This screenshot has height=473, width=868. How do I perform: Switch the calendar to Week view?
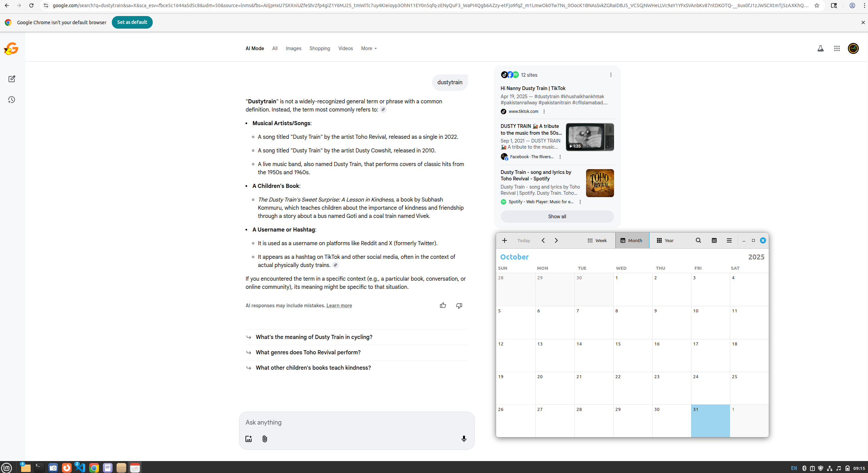coord(597,240)
